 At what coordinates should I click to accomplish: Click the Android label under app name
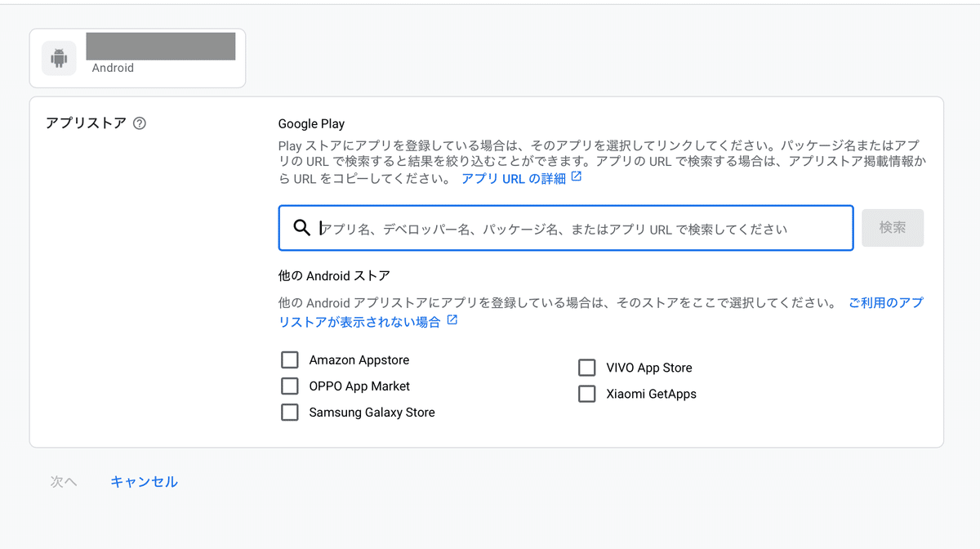pyautogui.click(x=113, y=68)
